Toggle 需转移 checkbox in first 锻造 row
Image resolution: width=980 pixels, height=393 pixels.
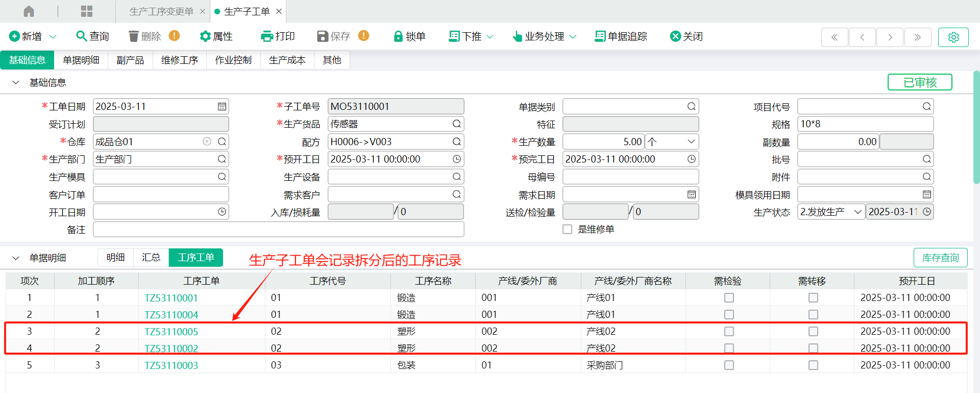pyautogui.click(x=813, y=298)
